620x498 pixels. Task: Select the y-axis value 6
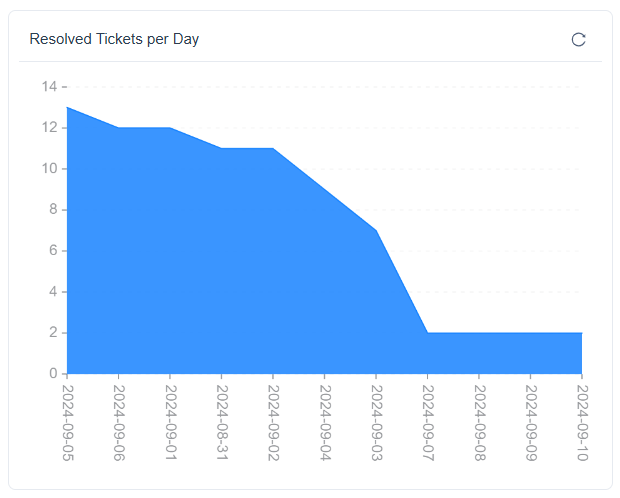pos(51,251)
